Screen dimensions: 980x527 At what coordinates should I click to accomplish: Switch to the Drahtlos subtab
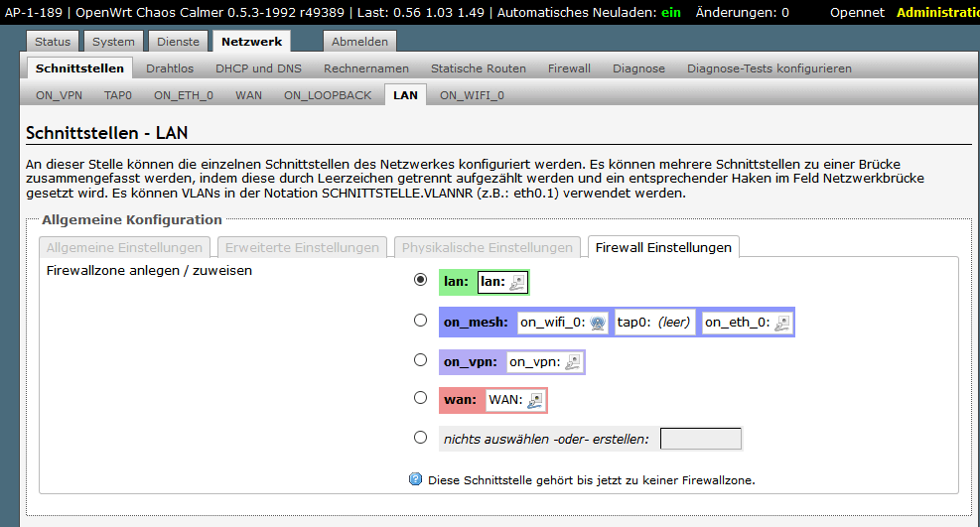[x=170, y=68]
